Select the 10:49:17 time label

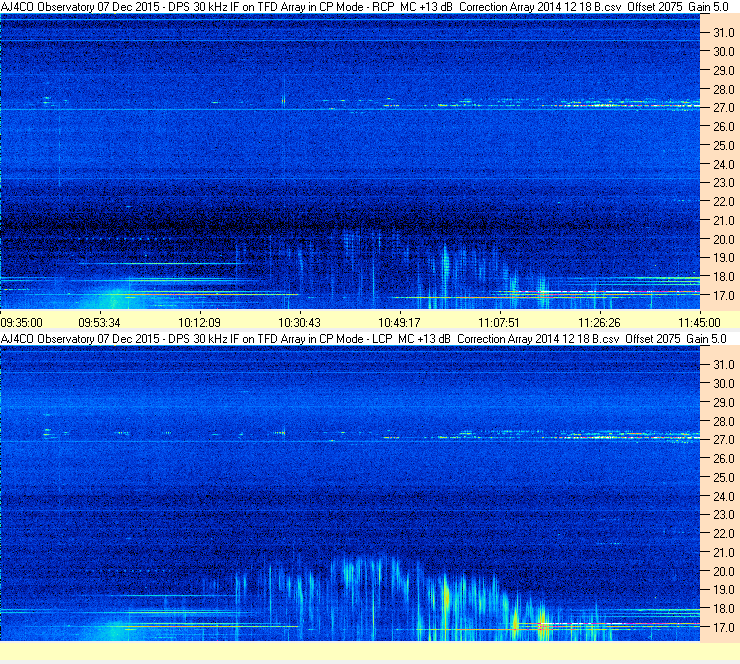399,323
